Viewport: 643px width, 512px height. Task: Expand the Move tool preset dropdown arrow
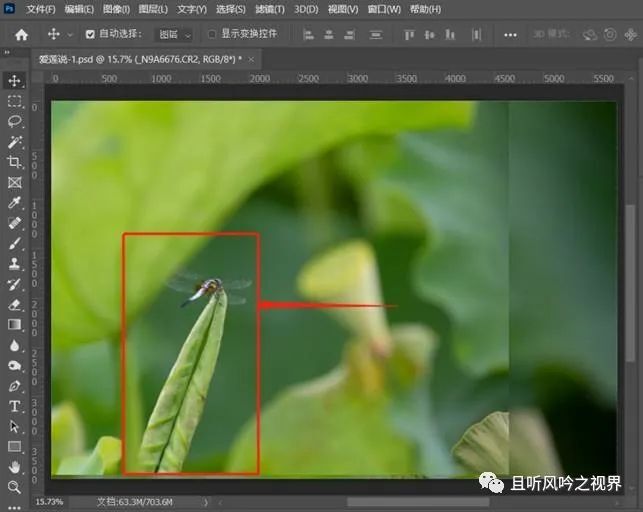pyautogui.click(x=68, y=35)
